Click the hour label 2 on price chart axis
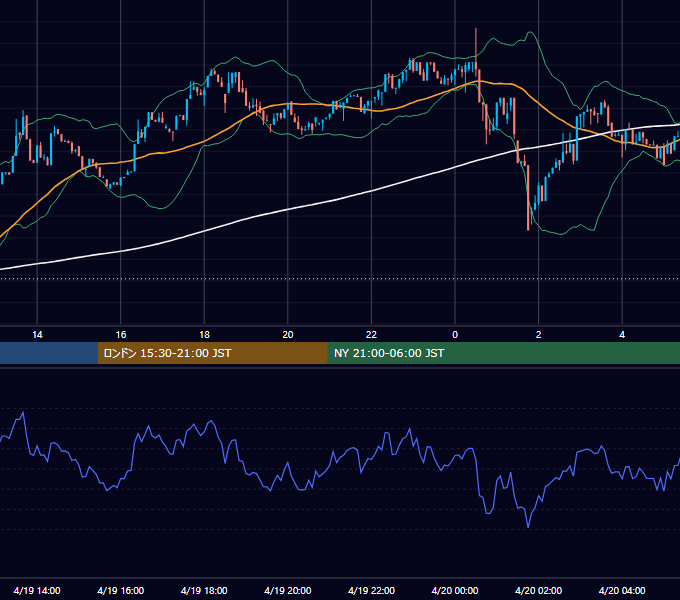 539,335
